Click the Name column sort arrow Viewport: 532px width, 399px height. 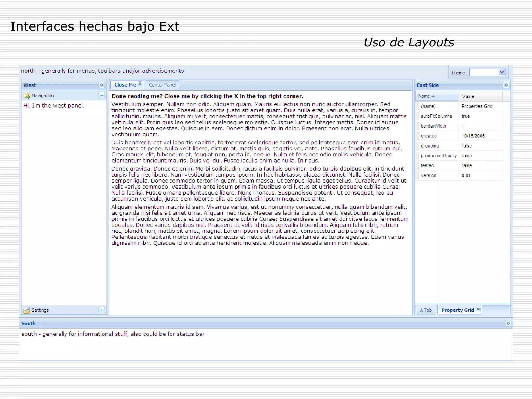coord(433,96)
